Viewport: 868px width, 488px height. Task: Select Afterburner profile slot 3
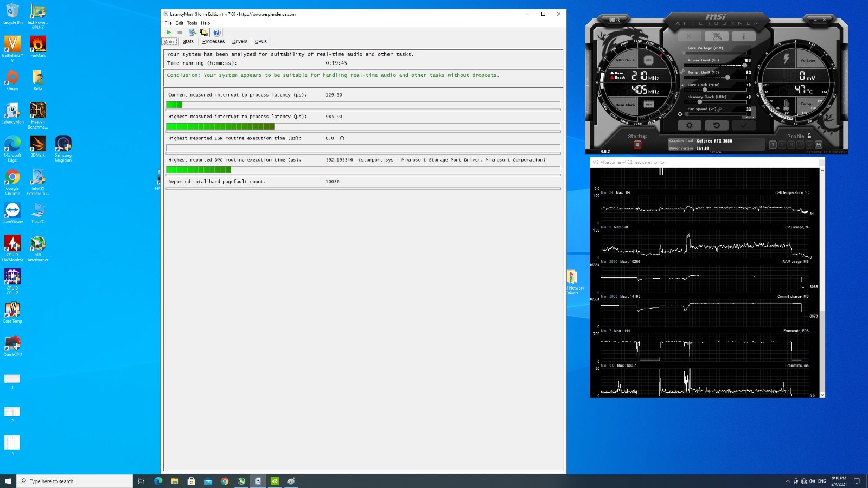pos(792,145)
